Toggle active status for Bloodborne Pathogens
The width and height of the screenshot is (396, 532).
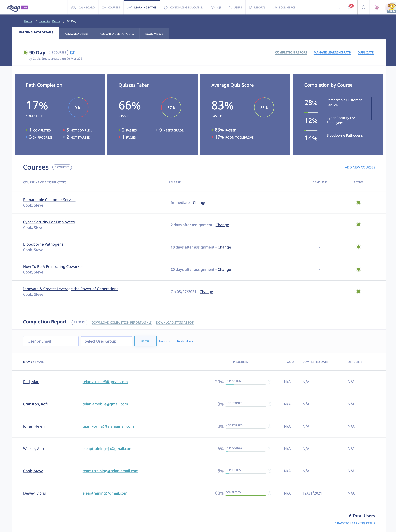[358, 247]
